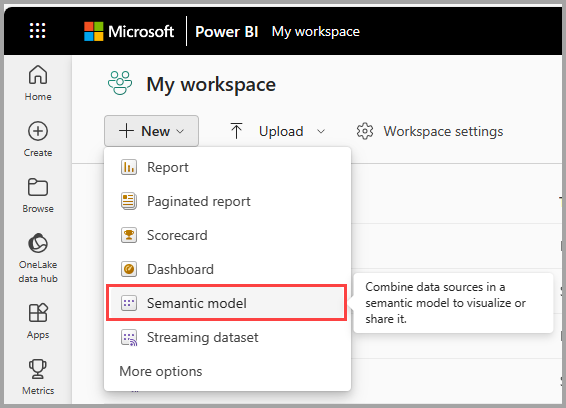566x408 pixels.
Task: Click the Scorecard trophy icon
Action: tap(129, 235)
